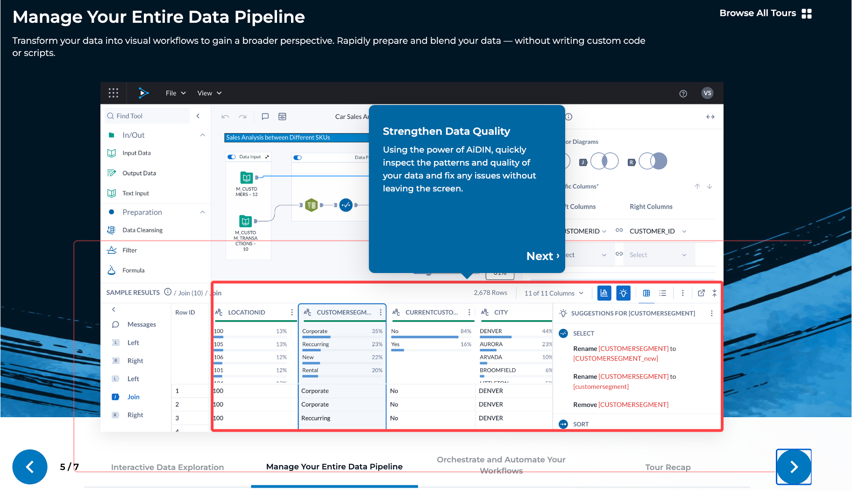Screen dimensions: 852x504
Task: Select the Filter tool
Action: click(x=129, y=250)
